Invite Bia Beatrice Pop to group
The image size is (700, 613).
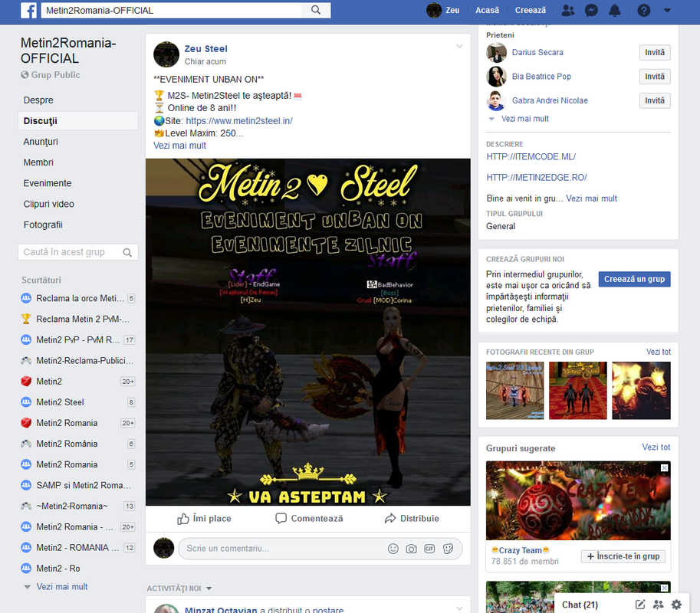655,77
